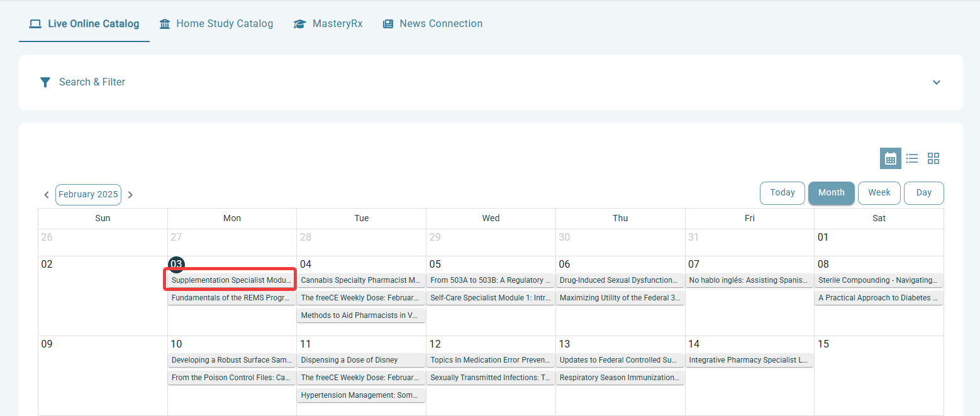980x416 pixels.
Task: Go to previous month arrow
Action: (47, 195)
